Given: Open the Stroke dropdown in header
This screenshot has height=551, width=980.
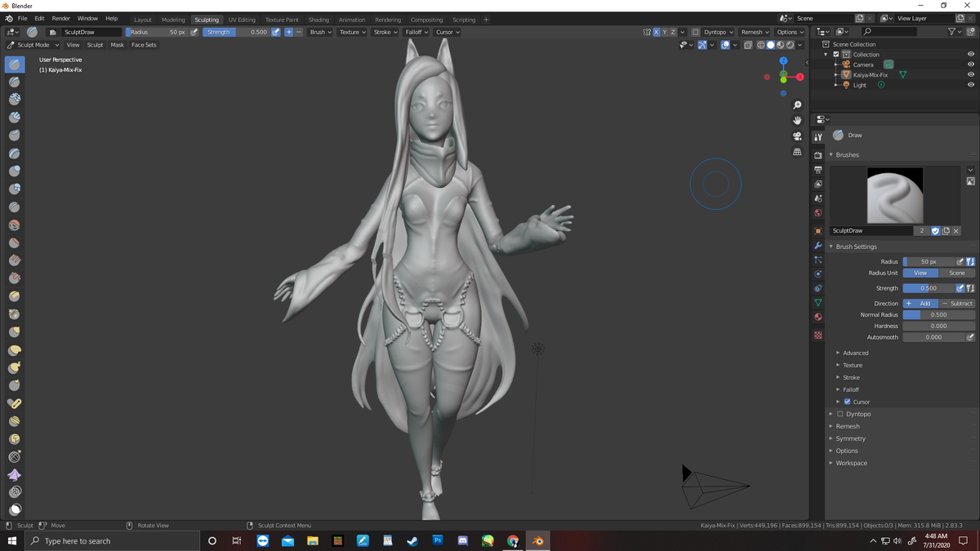Looking at the screenshot, I should 385,32.
